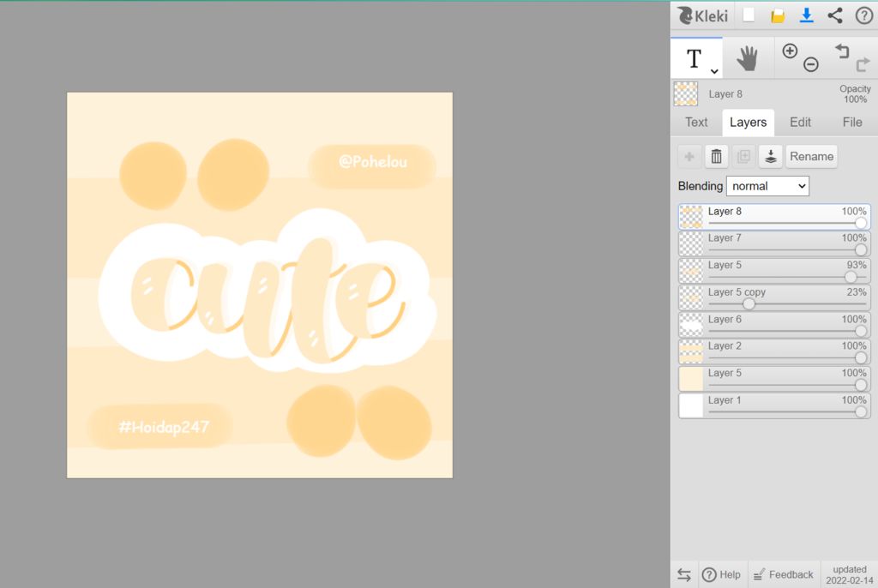Select Layer 2 in the layer list
Viewport: 878px width, 588px height.
774,351
